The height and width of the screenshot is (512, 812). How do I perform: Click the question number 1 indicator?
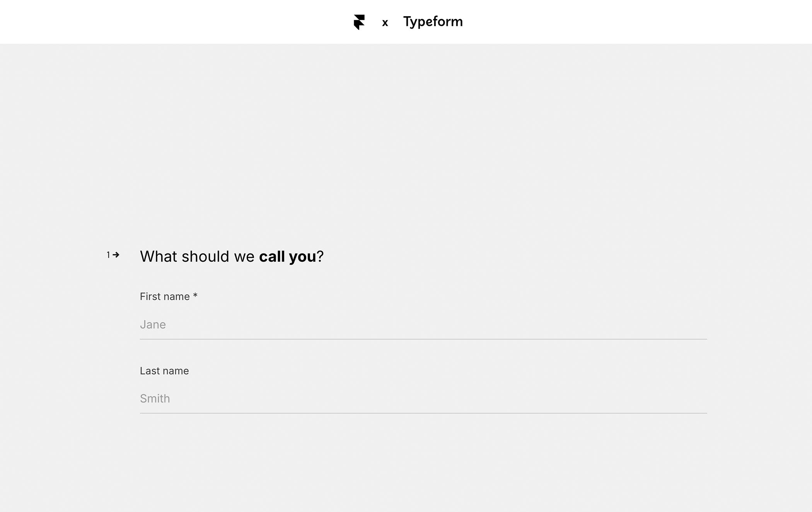108,255
